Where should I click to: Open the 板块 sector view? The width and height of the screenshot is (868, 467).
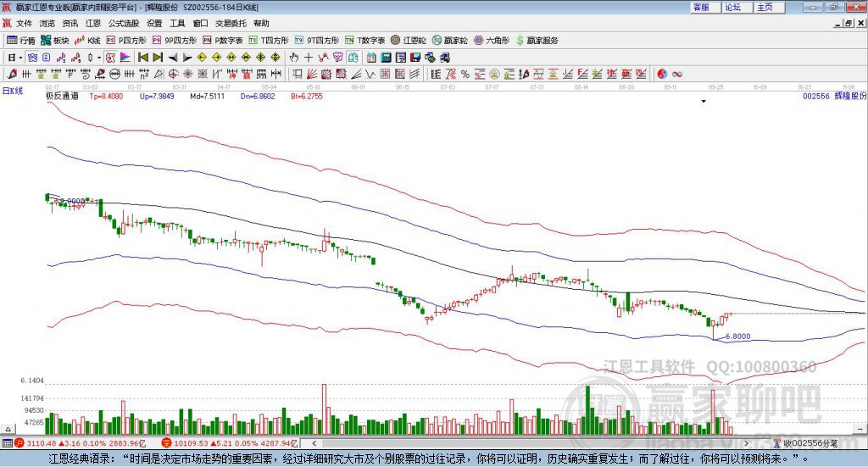click(x=54, y=41)
